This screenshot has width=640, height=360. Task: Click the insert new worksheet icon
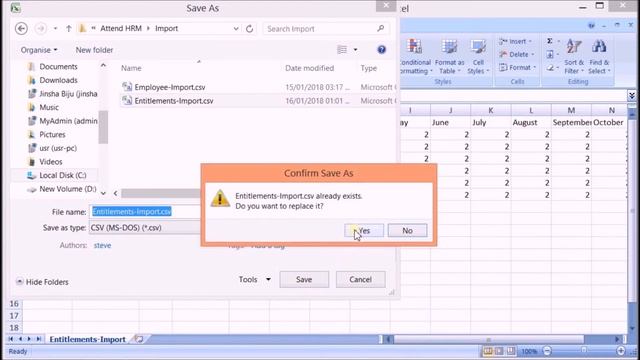(x=139, y=339)
